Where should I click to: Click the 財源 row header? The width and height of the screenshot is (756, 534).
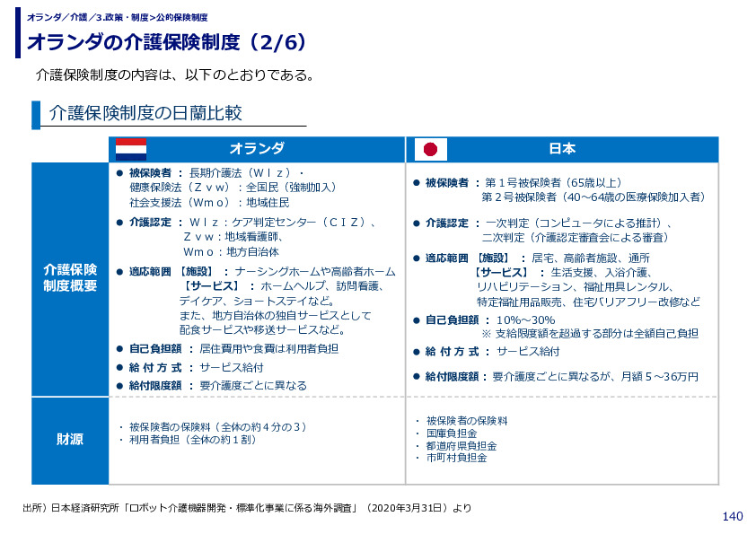[70, 440]
